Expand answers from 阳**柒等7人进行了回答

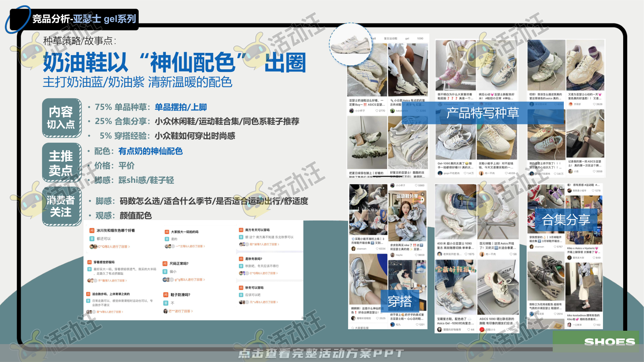pos(264,244)
